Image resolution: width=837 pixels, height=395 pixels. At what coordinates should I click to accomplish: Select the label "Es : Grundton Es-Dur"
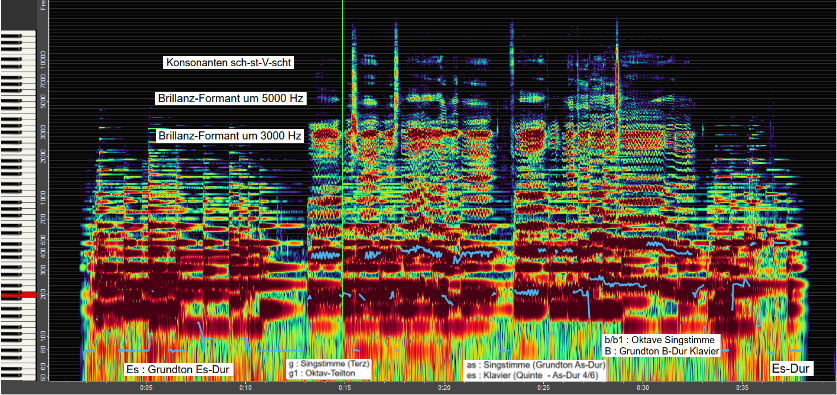click(178, 369)
